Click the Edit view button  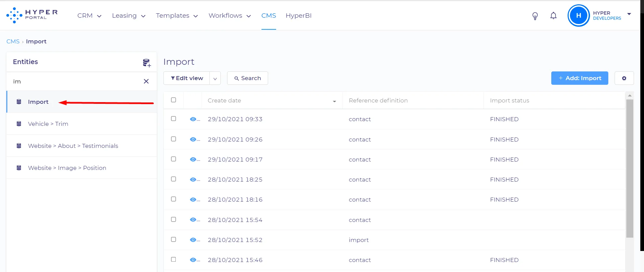[187, 78]
